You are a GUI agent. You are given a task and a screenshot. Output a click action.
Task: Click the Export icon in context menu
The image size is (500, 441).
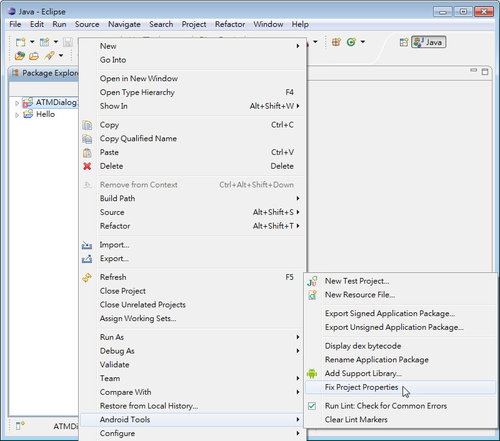click(x=87, y=259)
